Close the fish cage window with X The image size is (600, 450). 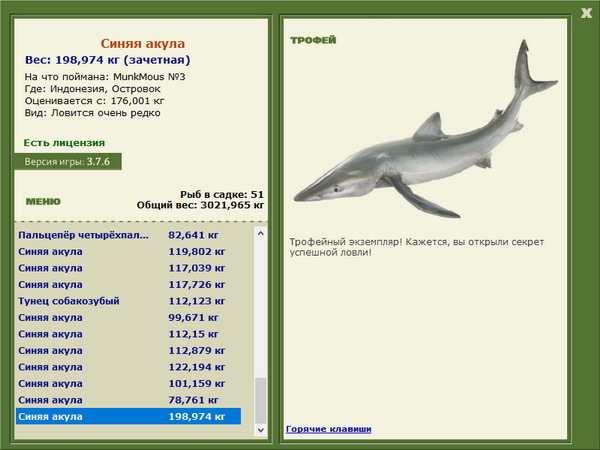click(x=586, y=13)
